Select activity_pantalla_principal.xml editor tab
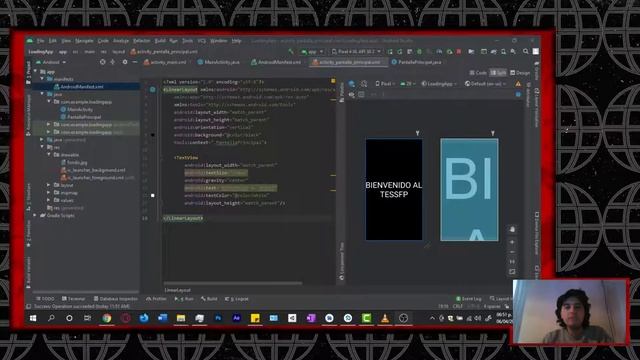This screenshot has width=640, height=360. tap(347, 62)
